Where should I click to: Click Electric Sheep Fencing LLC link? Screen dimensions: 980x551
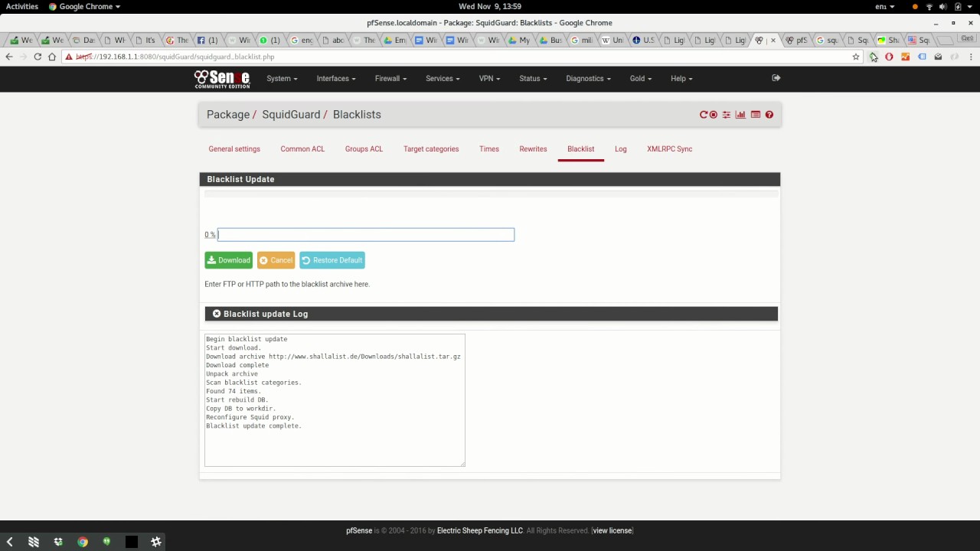pyautogui.click(x=480, y=530)
